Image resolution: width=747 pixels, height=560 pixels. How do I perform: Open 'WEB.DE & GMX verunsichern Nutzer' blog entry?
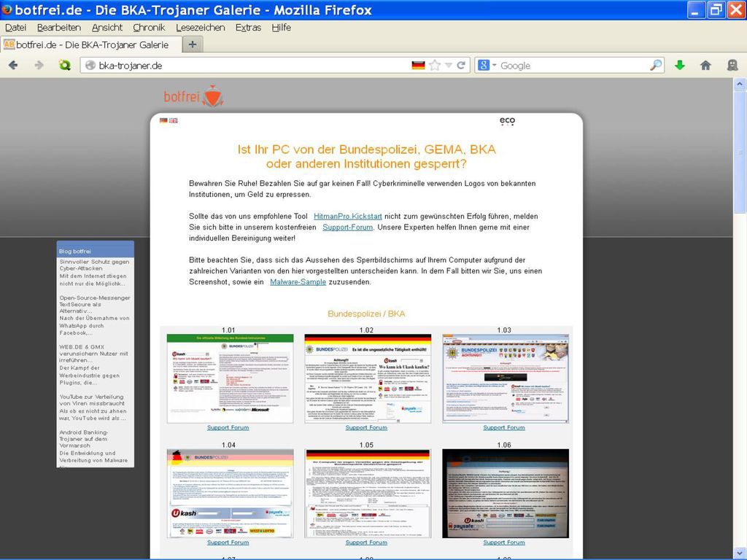(93, 354)
